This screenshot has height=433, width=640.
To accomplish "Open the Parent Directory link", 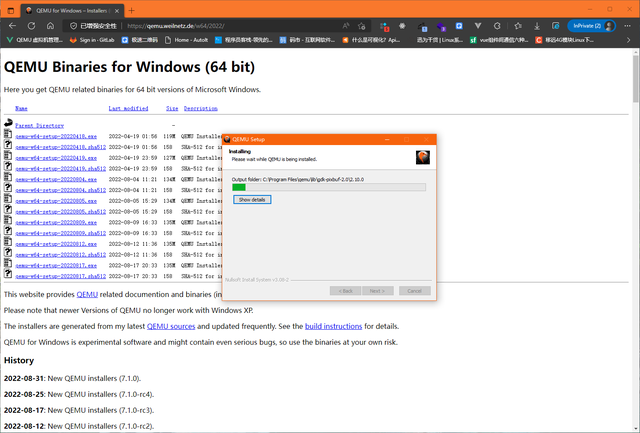I will pyautogui.click(x=40, y=125).
